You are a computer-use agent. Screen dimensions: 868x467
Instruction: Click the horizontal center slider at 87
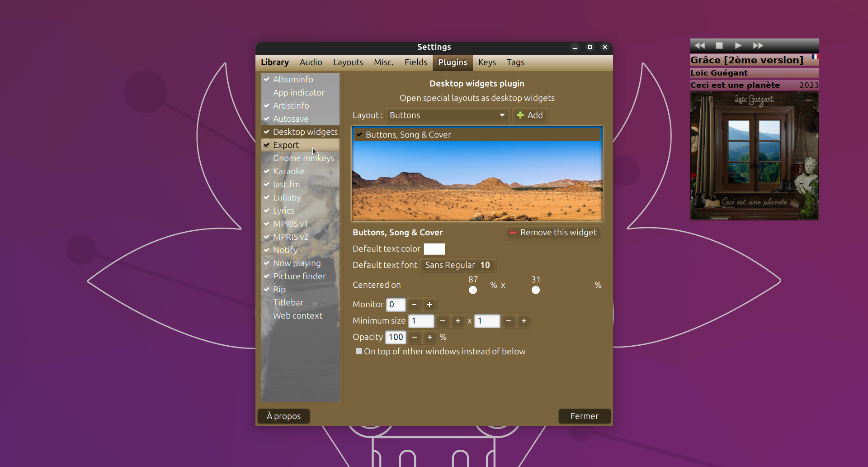(473, 290)
